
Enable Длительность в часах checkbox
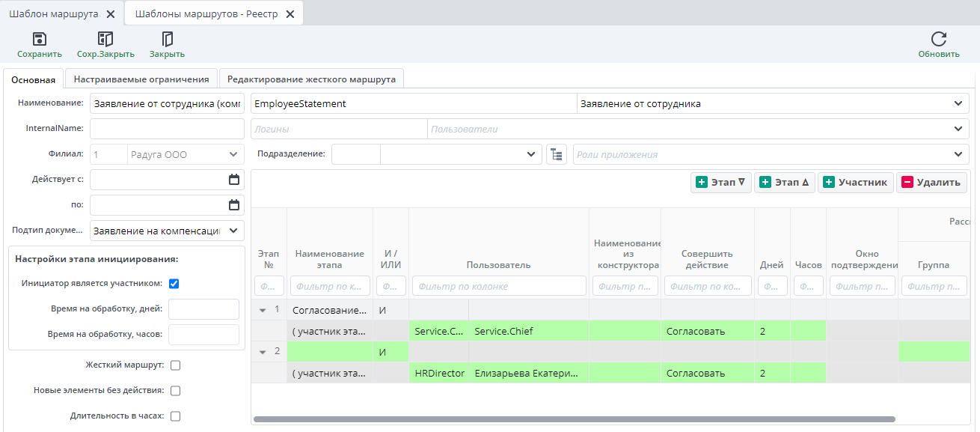point(176,416)
